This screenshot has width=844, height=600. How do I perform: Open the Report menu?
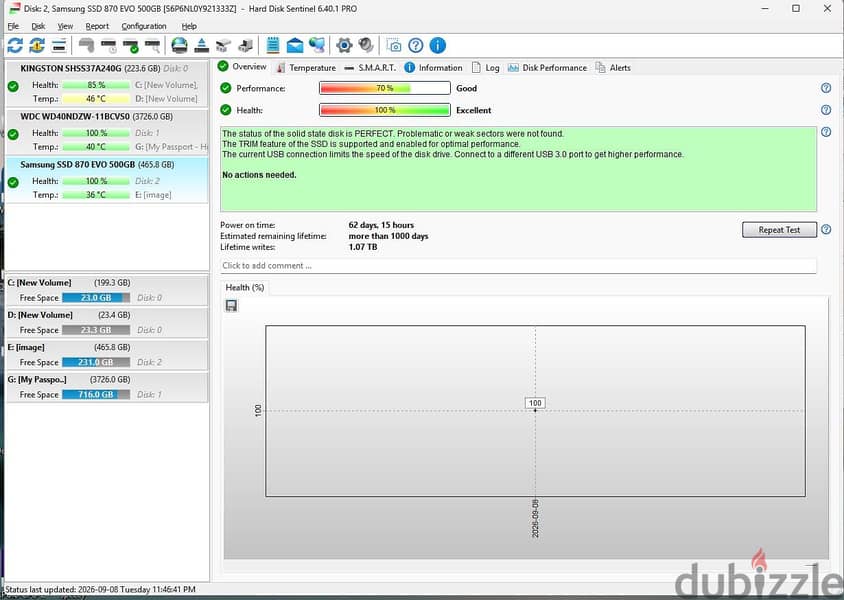click(97, 26)
